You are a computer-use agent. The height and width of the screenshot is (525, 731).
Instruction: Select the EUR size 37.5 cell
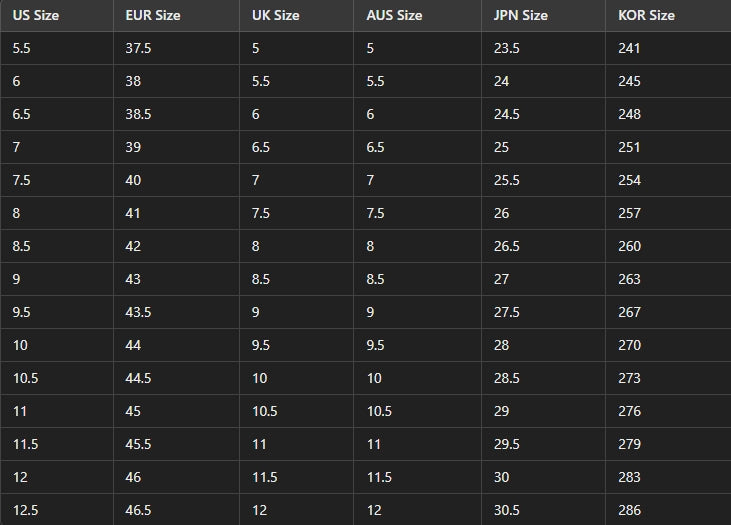[139, 48]
